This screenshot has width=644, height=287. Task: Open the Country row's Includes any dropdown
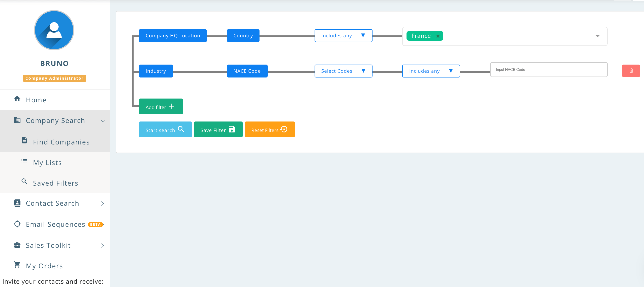[x=343, y=36]
